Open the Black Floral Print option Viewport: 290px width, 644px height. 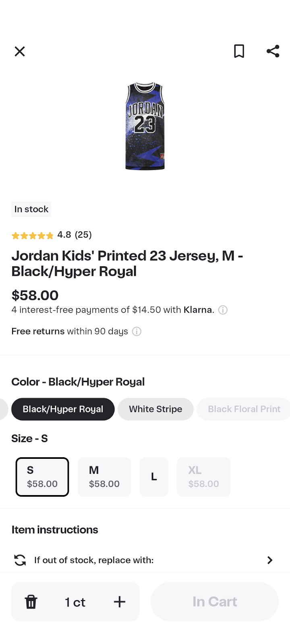tap(244, 409)
